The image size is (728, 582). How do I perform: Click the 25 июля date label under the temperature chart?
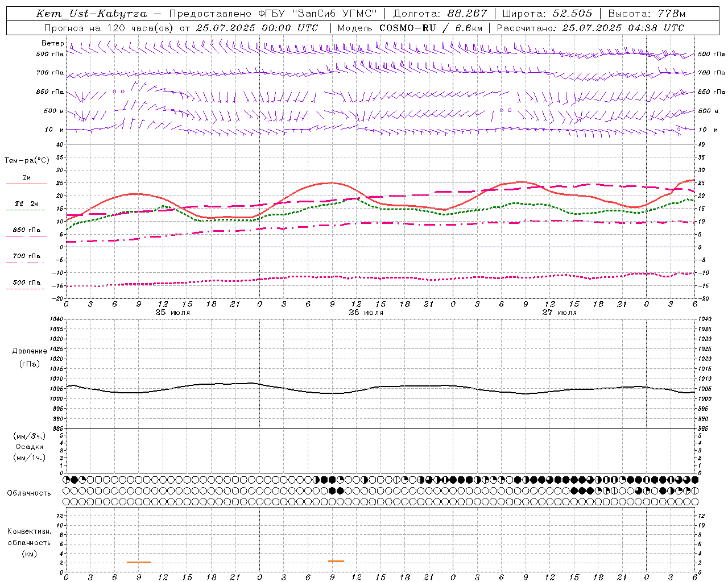pyautogui.click(x=173, y=313)
